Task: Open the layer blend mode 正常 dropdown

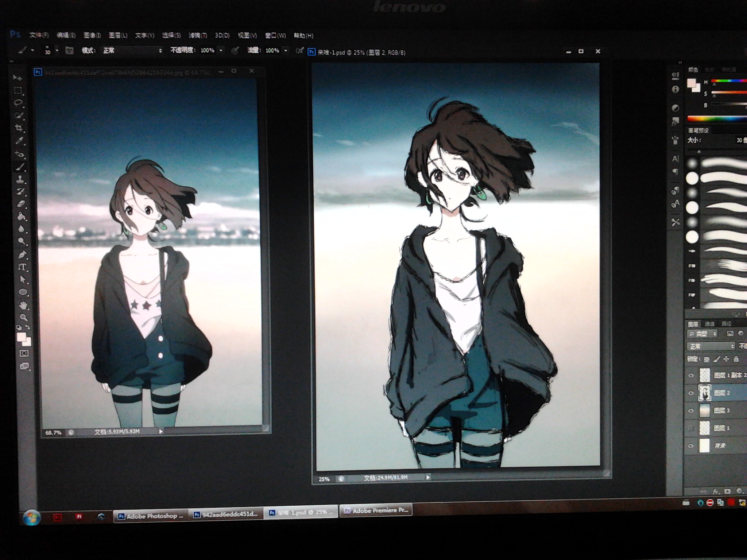Action: pos(711,346)
